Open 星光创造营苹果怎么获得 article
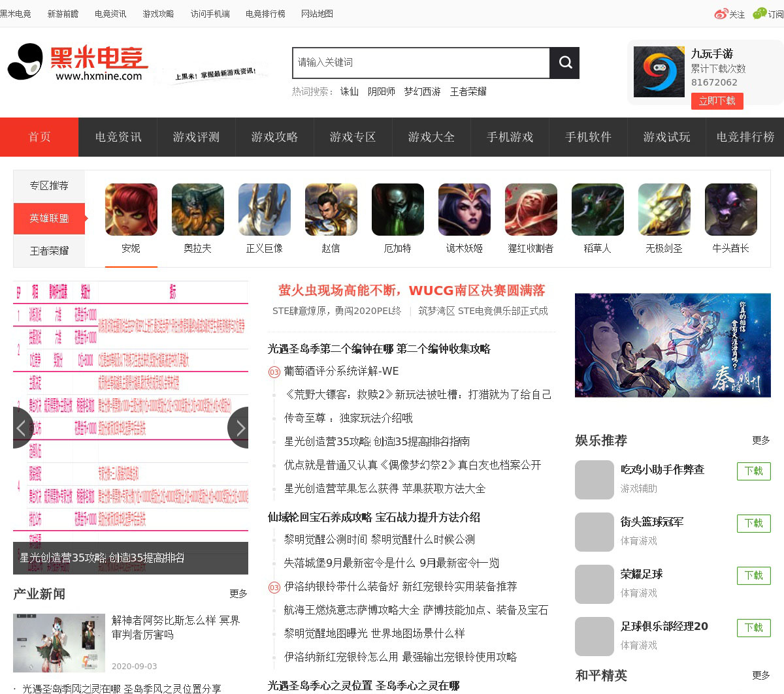The image size is (784, 694). pos(385,488)
